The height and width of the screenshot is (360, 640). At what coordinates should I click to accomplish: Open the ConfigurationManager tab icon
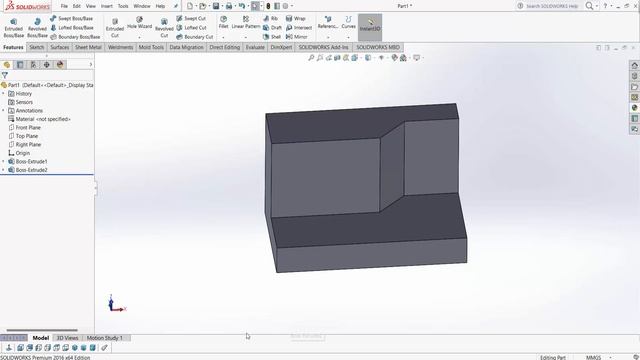pos(33,64)
